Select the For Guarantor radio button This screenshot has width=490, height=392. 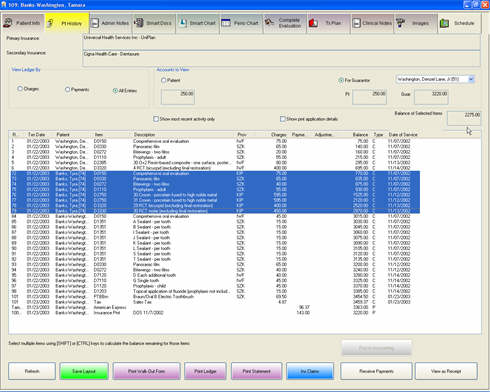click(341, 80)
